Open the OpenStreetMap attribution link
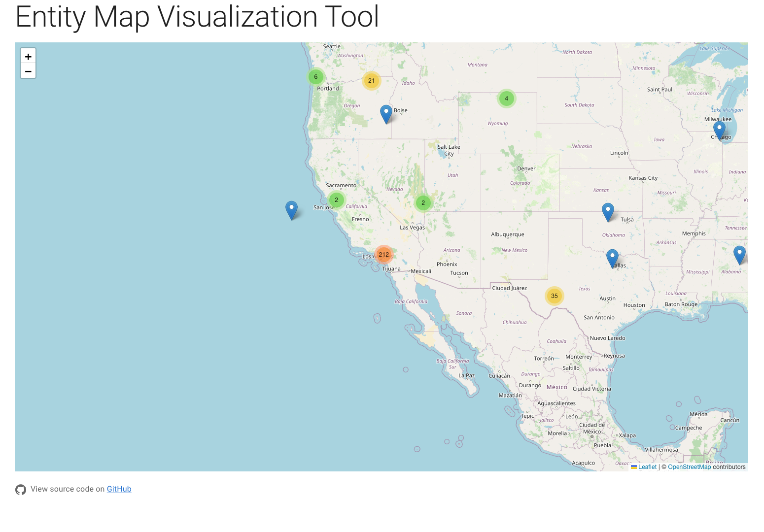 coord(689,467)
